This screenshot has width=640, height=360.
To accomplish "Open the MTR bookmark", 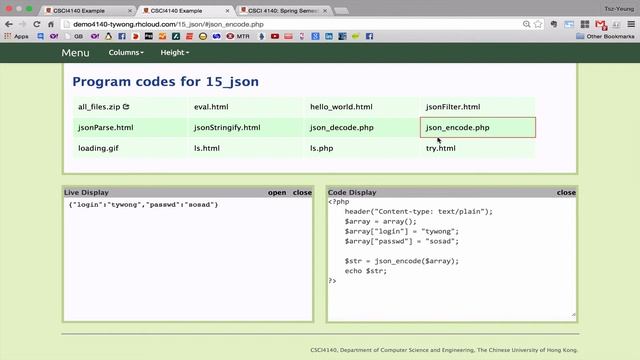I will coord(238,36).
